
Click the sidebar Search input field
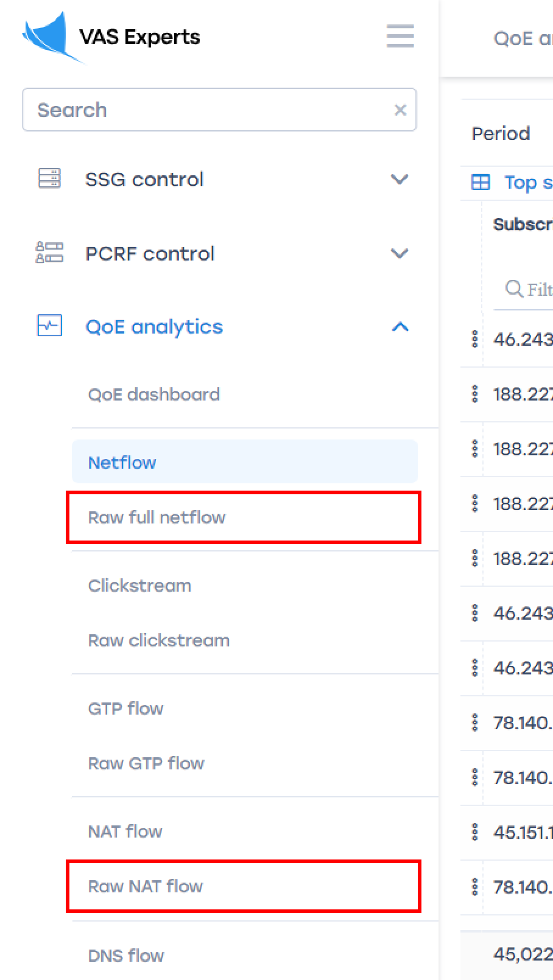click(x=207, y=110)
